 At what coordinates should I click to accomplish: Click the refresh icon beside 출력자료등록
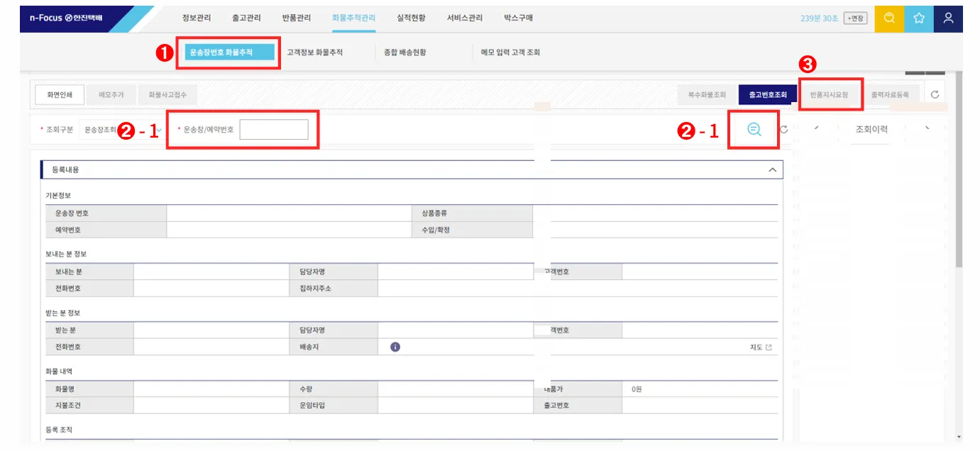point(935,94)
